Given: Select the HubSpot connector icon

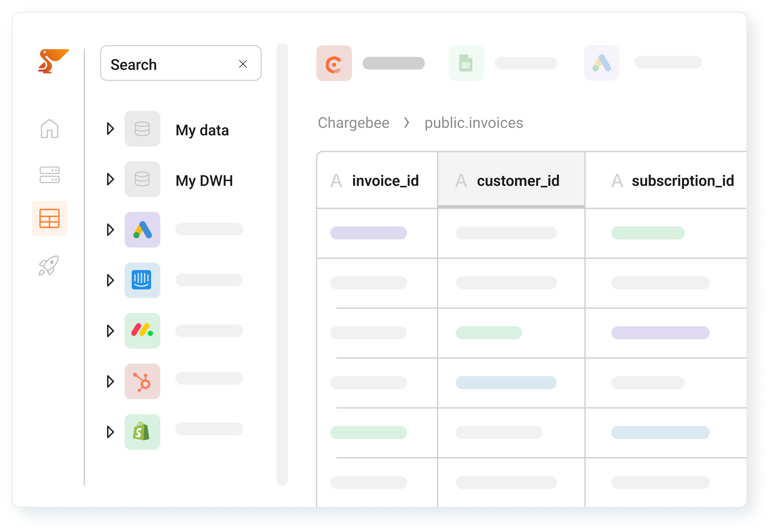Looking at the screenshot, I should (x=142, y=381).
